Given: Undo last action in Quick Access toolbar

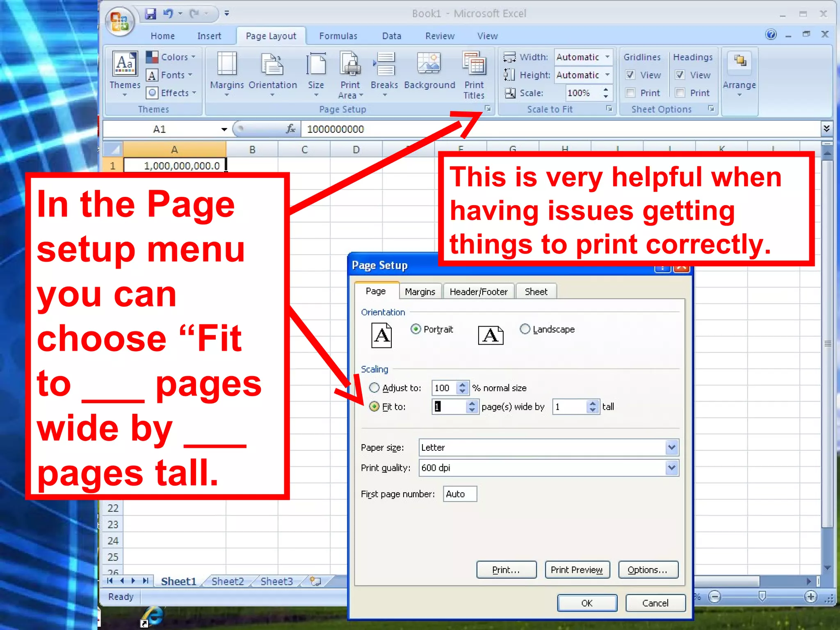Looking at the screenshot, I should pos(168,14).
